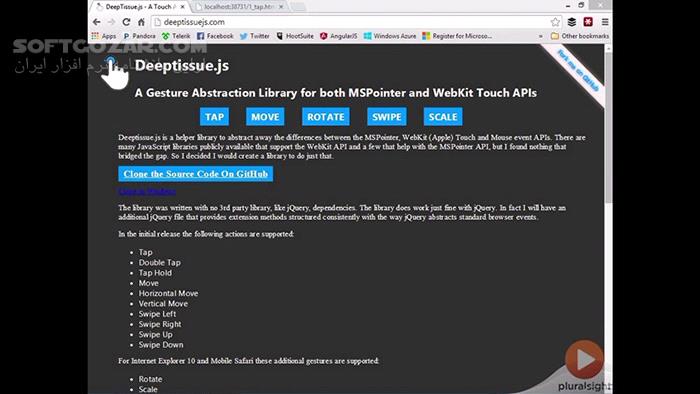Open the Register for Microsoft bookmark
Viewport: 700px width, 394px height.
(x=457, y=36)
